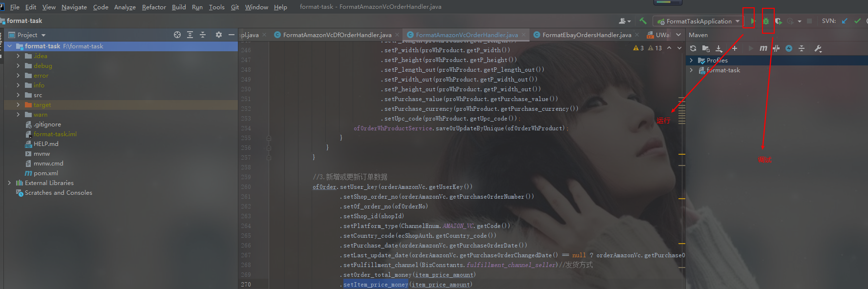Toggle Maven Offline Mode icon
The height and width of the screenshot is (289, 868).
tap(776, 48)
